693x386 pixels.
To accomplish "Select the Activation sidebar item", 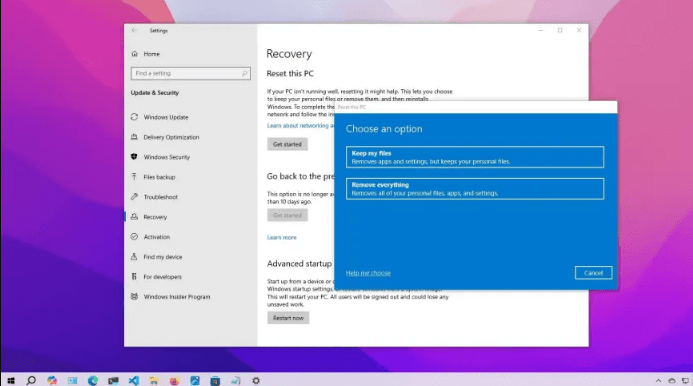I will coord(190,237).
